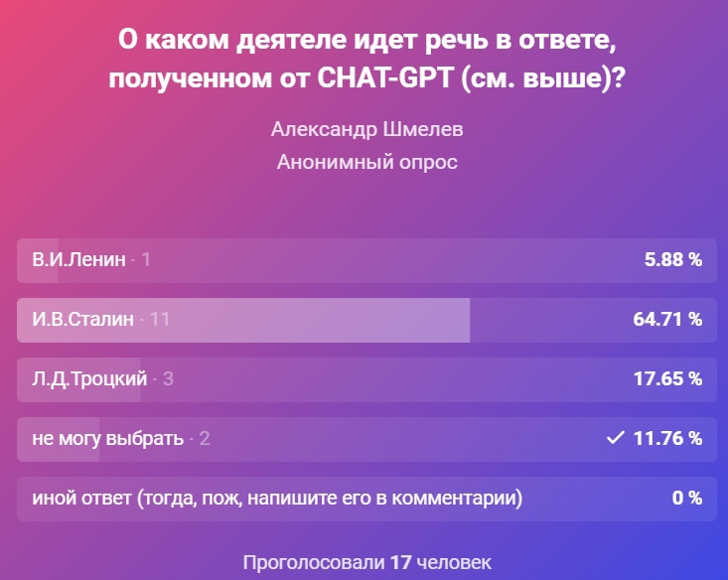Select the И.В.Сталин poll option
Screen dimensions: 728x580
pos(366,320)
